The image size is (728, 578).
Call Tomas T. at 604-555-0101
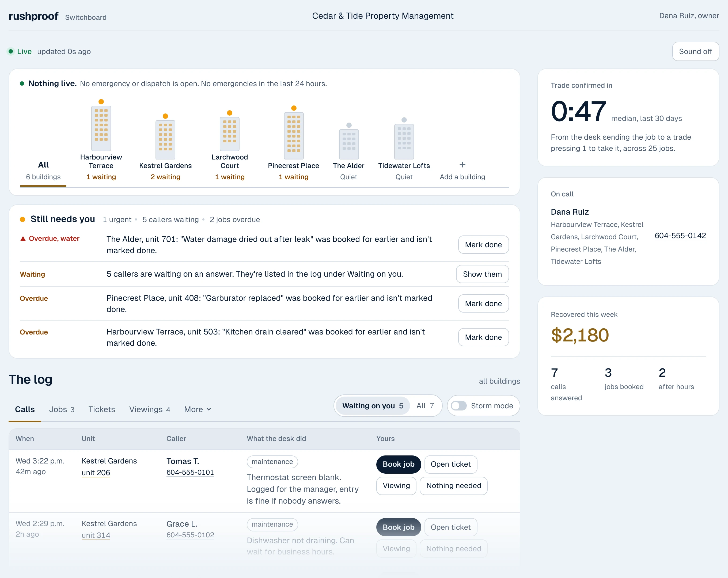[x=190, y=472]
